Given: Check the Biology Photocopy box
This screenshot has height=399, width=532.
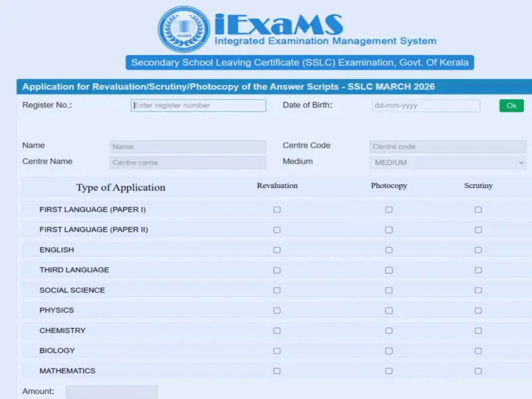Looking at the screenshot, I should pos(389,351).
